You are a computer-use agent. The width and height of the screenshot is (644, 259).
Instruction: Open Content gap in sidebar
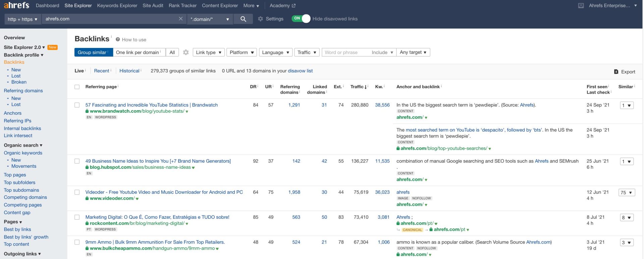point(17,213)
